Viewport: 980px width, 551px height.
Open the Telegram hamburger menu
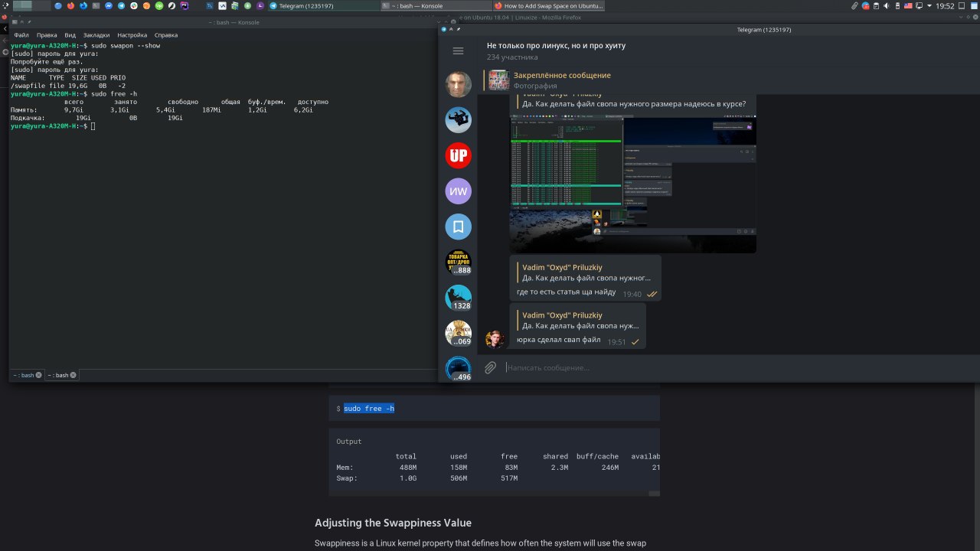pos(458,51)
